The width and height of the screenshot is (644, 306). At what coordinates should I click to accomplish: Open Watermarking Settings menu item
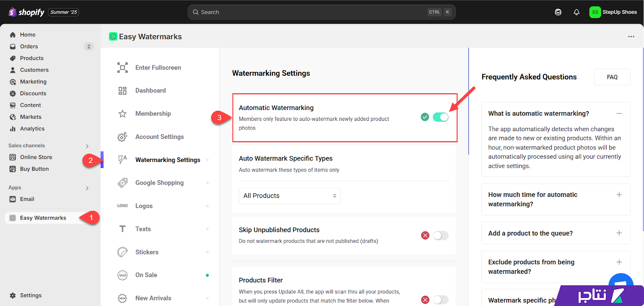pos(167,160)
